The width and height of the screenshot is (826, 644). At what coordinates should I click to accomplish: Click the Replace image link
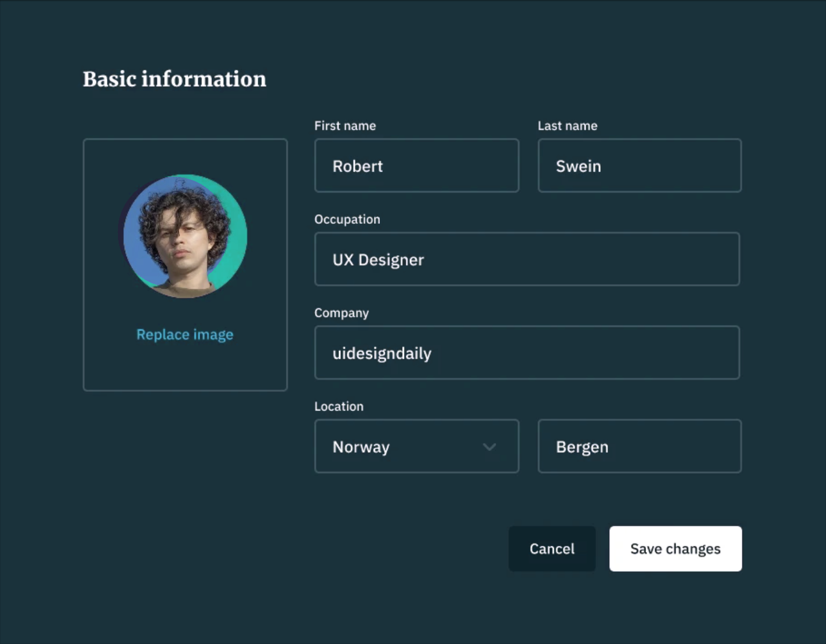185,335
